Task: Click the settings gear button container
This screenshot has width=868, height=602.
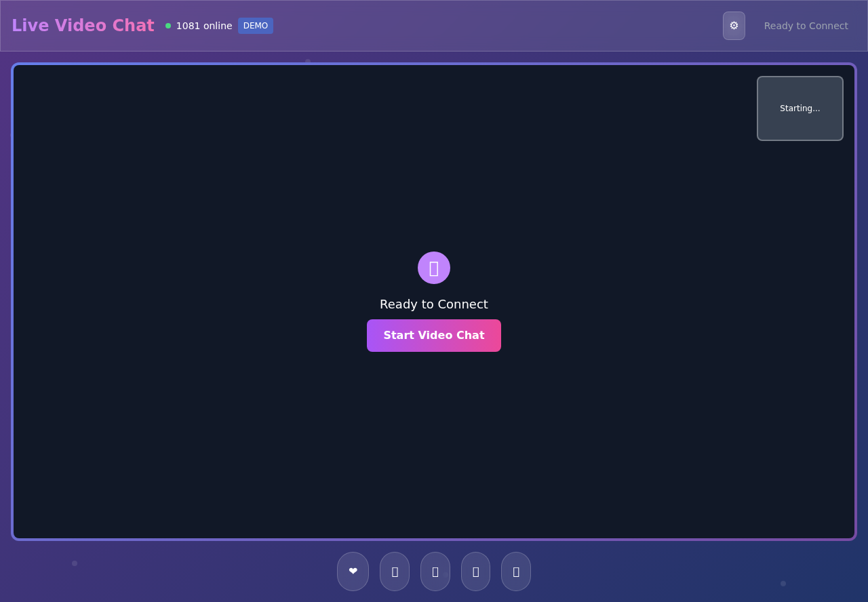Action: point(734,26)
